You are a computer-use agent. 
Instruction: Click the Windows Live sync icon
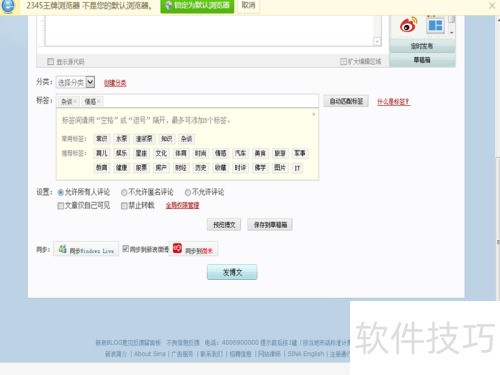pos(63,249)
